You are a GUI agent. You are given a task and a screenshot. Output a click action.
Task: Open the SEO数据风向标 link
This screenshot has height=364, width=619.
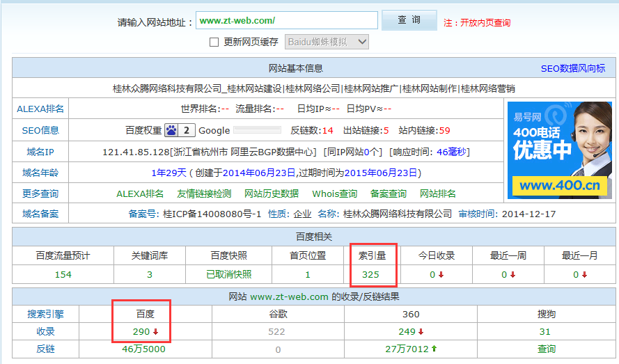pyautogui.click(x=573, y=68)
